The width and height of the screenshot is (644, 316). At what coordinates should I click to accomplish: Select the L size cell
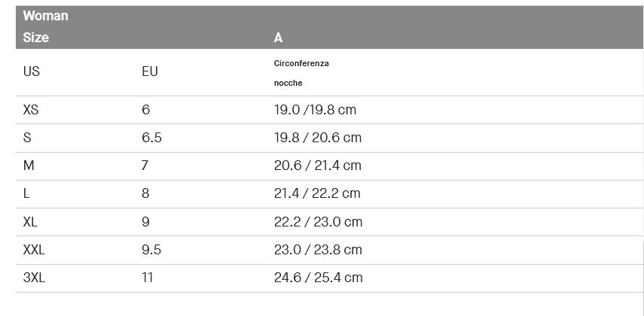(26, 193)
